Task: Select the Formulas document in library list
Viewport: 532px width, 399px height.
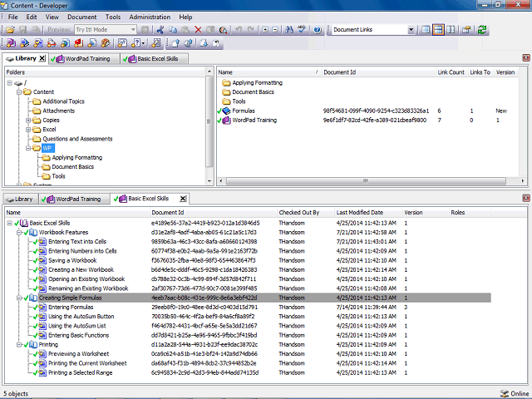Action: pos(244,111)
